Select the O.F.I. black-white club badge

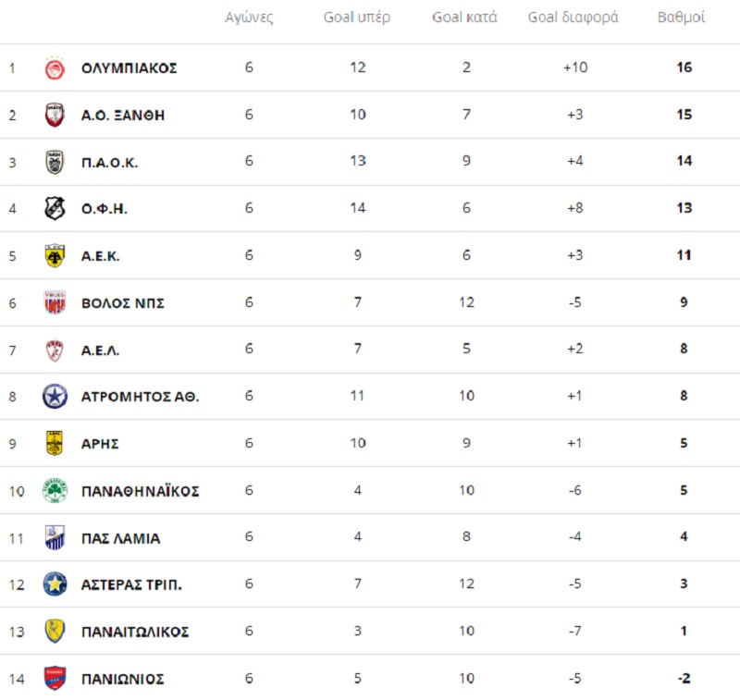[x=55, y=208]
